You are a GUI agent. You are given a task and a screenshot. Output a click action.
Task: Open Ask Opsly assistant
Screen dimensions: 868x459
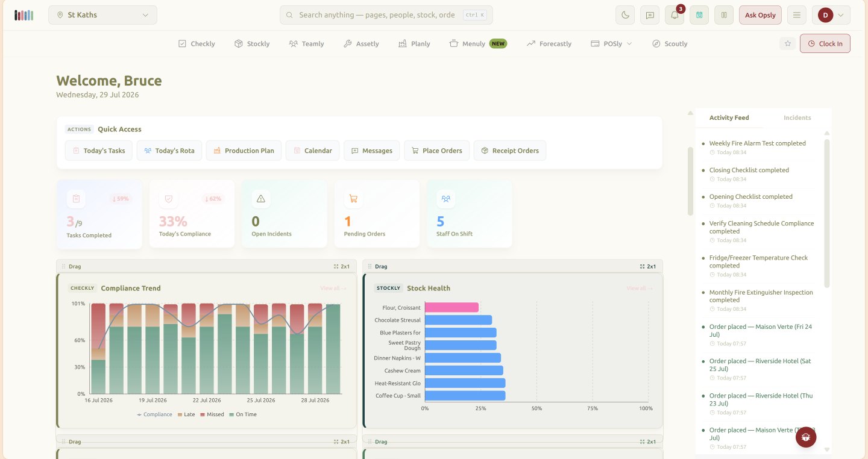[x=760, y=15]
